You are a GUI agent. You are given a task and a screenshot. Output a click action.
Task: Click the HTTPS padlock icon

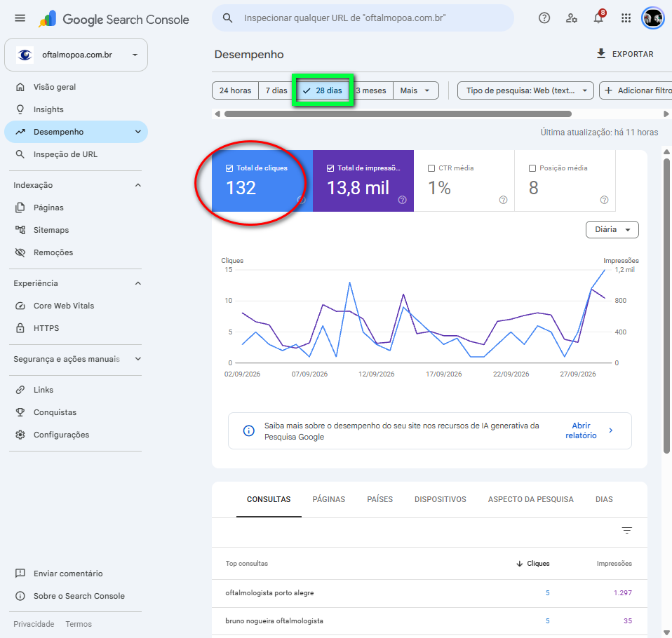coord(20,328)
